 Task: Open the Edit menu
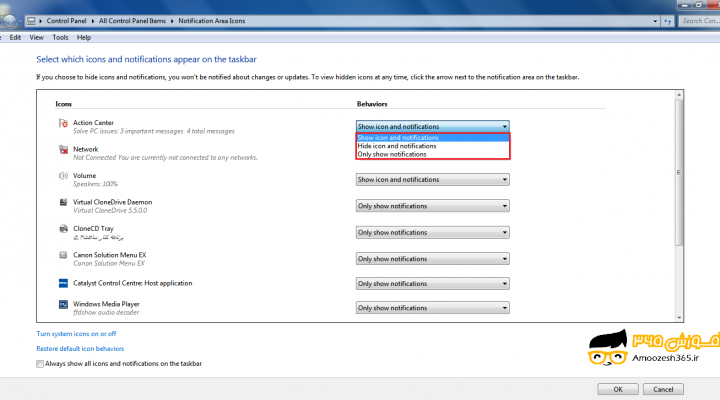pyautogui.click(x=15, y=38)
